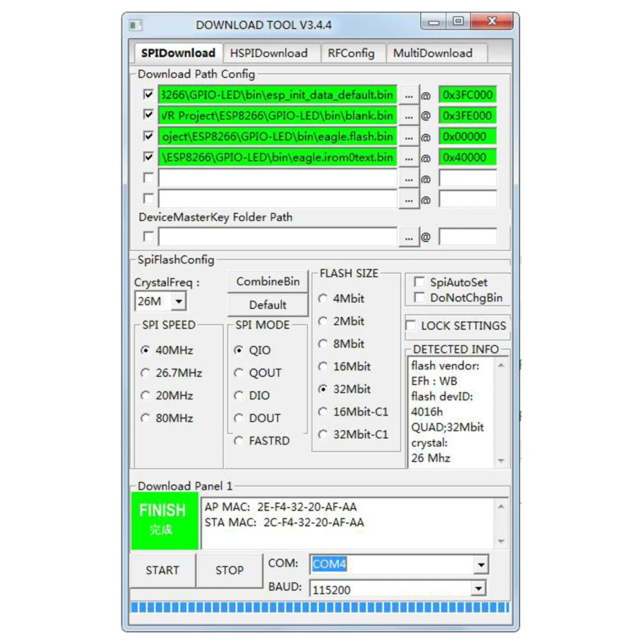Tick the LOCK SETTINGS checkbox
644x644 pixels.
411,325
